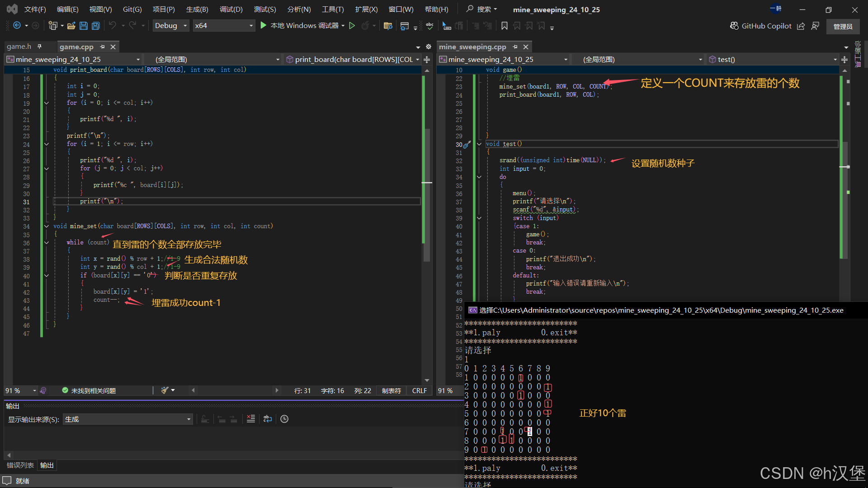Click the 管理员 button
The height and width of the screenshot is (488, 868).
coord(843,26)
